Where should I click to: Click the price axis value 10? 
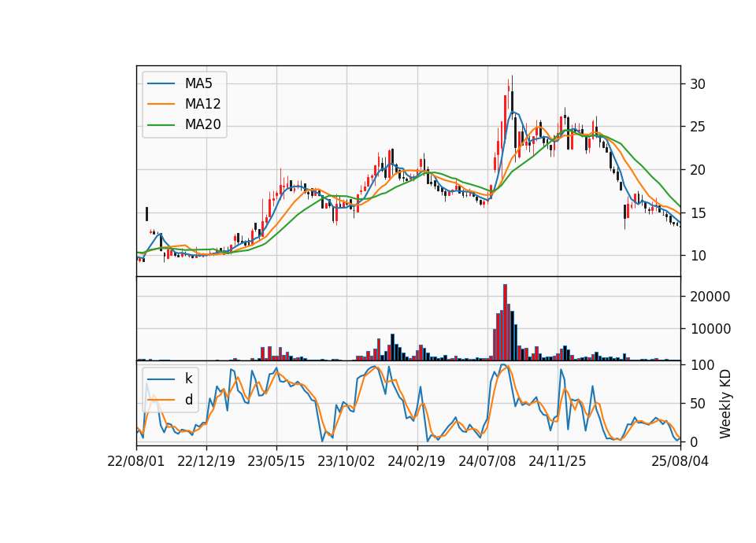click(698, 256)
